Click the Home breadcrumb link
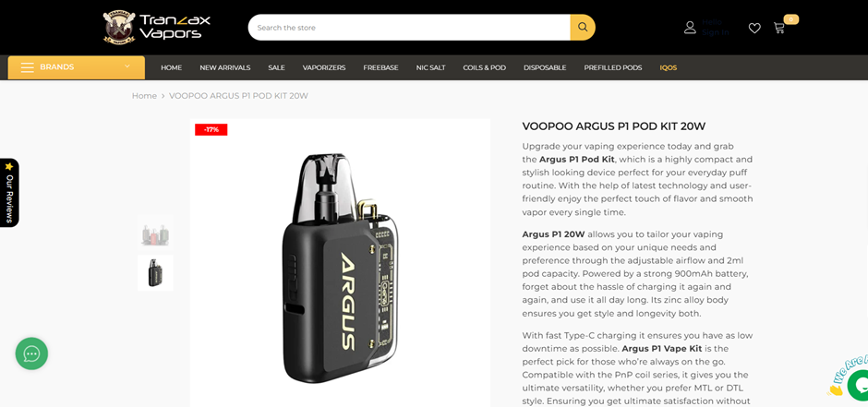 point(144,96)
